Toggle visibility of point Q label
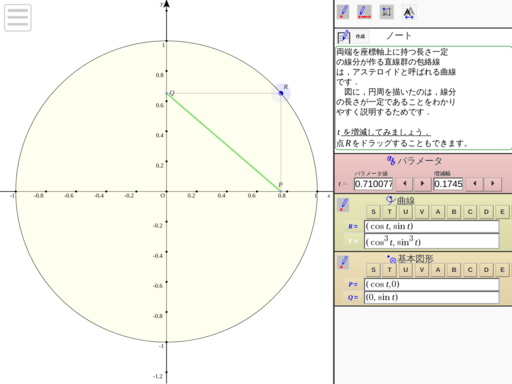Image resolution: width=512 pixels, height=384 pixels. tap(353, 297)
